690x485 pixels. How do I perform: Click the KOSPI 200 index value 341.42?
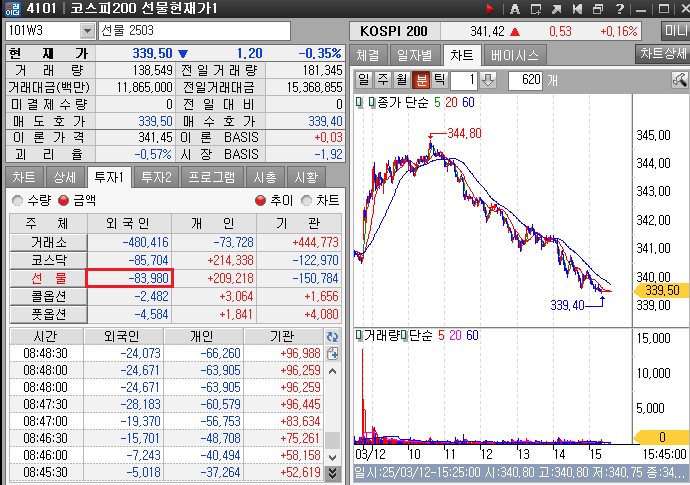[487, 31]
